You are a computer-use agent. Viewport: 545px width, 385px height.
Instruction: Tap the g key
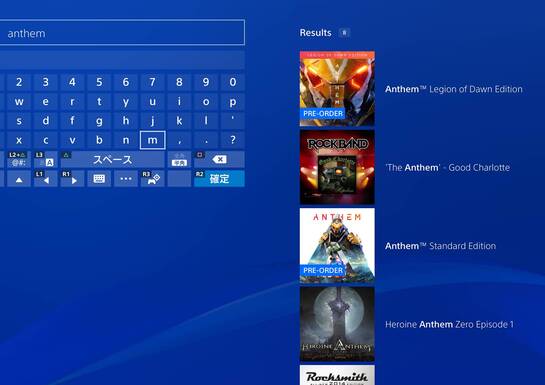coord(99,121)
